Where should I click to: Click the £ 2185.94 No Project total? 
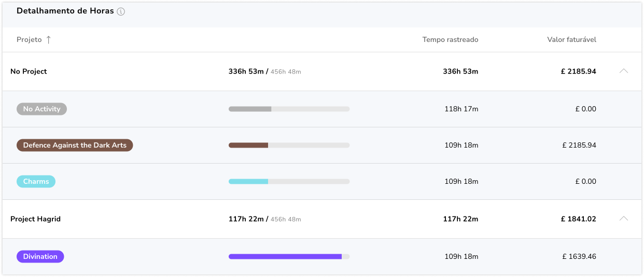[578, 71]
